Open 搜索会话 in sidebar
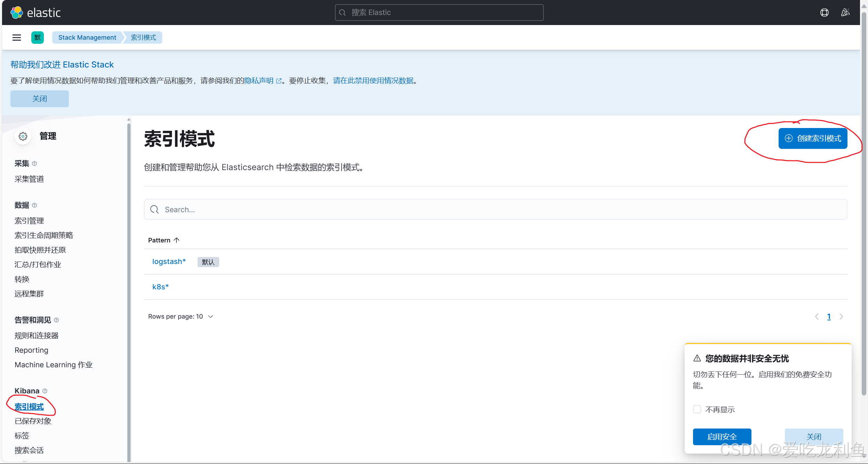868x464 pixels. tap(29, 450)
